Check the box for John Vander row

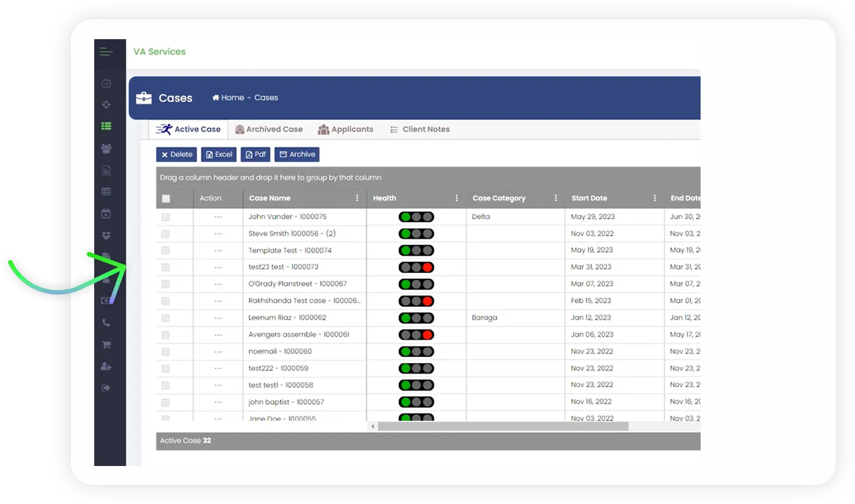pos(166,217)
